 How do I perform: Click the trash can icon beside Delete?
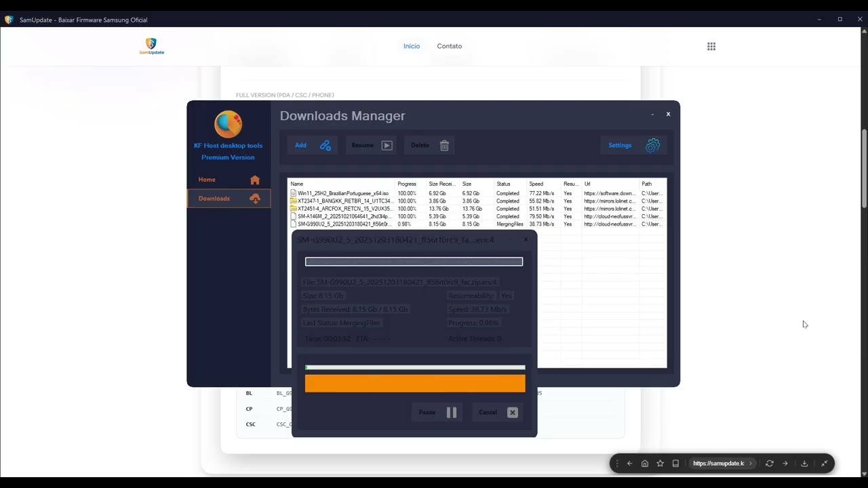444,145
